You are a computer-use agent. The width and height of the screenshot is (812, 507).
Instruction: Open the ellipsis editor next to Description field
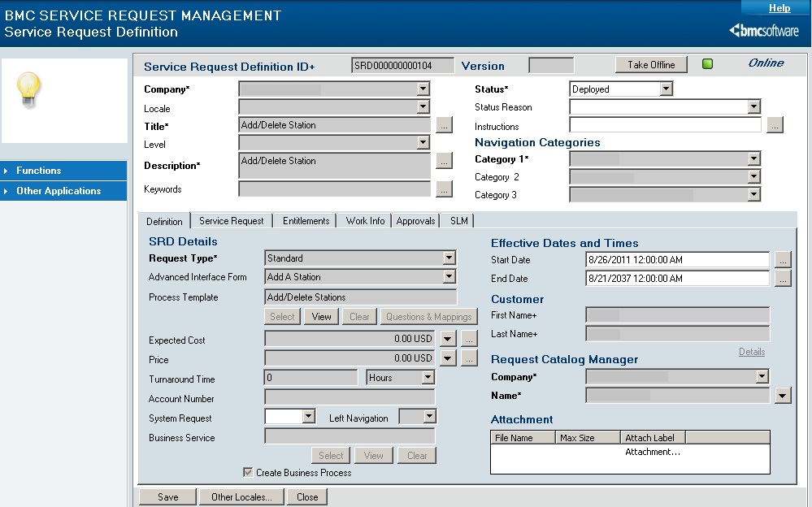point(444,161)
